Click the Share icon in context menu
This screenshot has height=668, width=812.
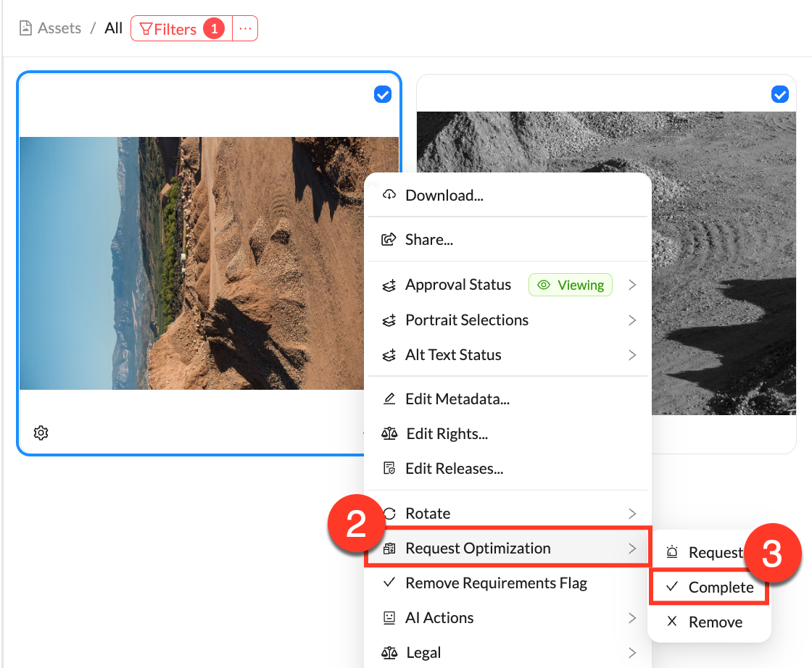[x=389, y=239]
